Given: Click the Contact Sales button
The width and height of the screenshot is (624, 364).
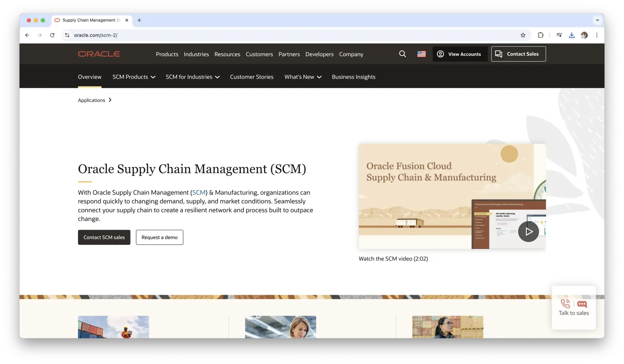Looking at the screenshot, I should (518, 54).
